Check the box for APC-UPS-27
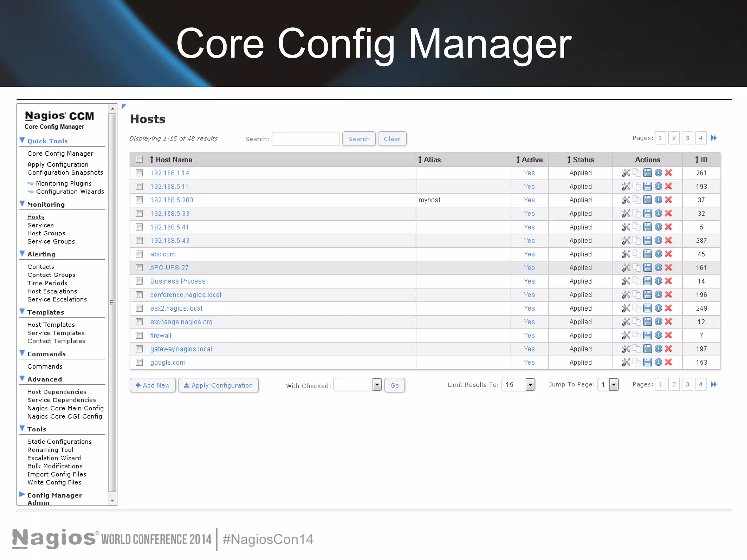747x560 pixels. pyautogui.click(x=139, y=268)
